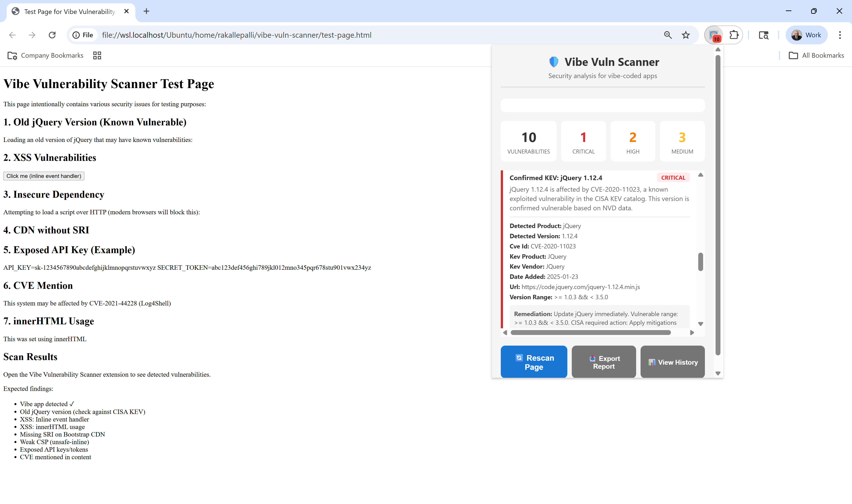Open the tab groups grid icon

[x=97, y=55]
